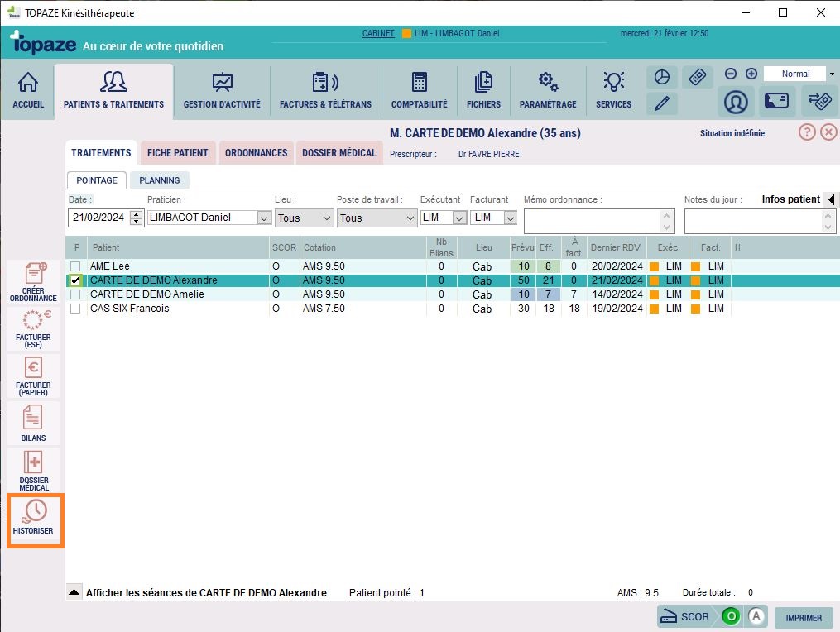Click CRÉER ORDONNANCE in the sidebar

pos(33,282)
